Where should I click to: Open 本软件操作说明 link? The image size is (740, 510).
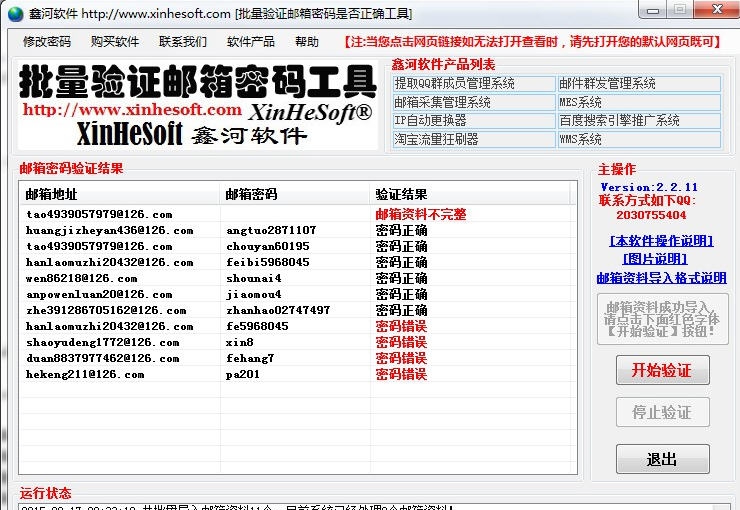click(661, 241)
